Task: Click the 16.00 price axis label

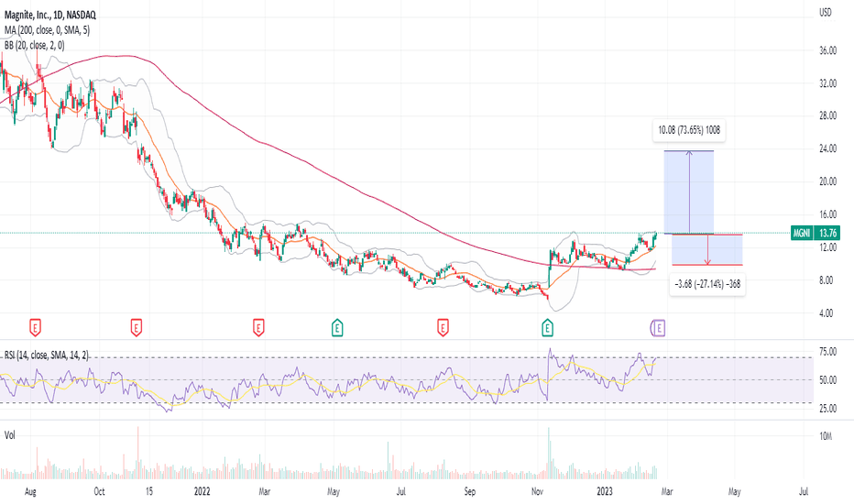Action: tap(827, 214)
